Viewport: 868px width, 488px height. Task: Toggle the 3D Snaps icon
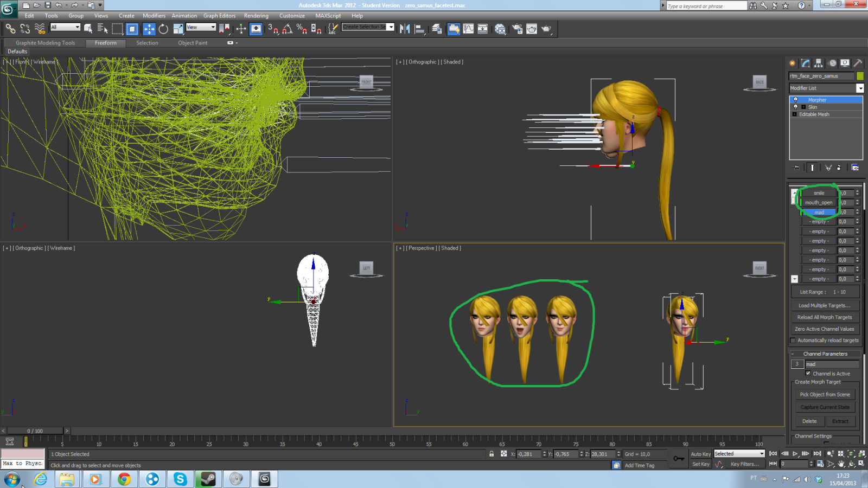pyautogui.click(x=273, y=29)
